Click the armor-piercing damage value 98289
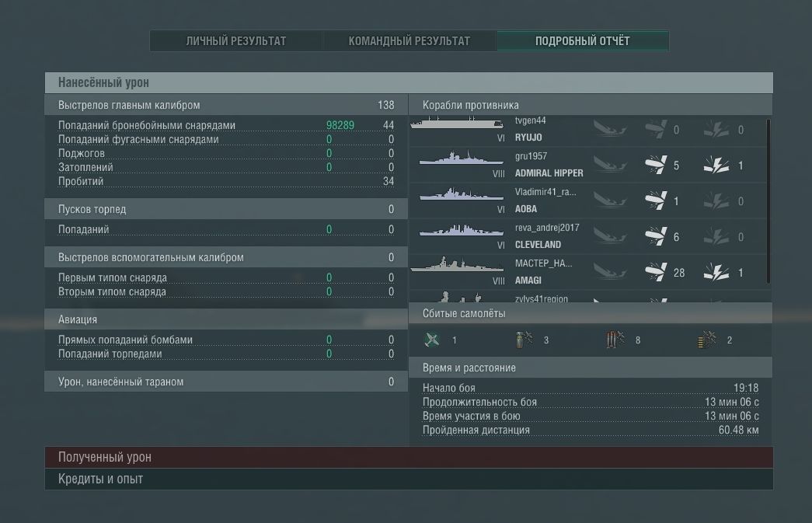 click(340, 126)
